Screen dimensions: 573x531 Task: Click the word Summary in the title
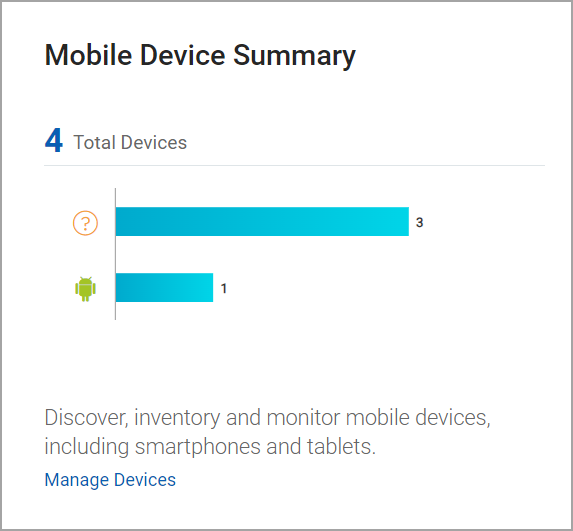tap(294, 55)
